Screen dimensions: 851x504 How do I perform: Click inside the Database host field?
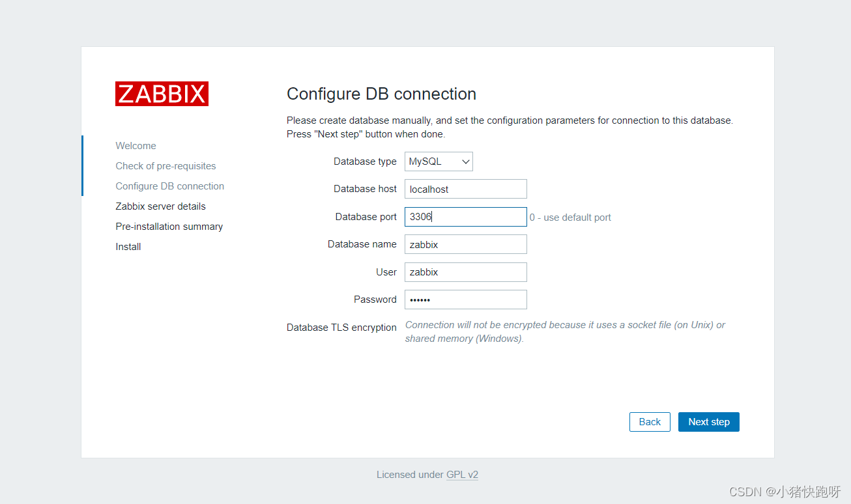(465, 188)
